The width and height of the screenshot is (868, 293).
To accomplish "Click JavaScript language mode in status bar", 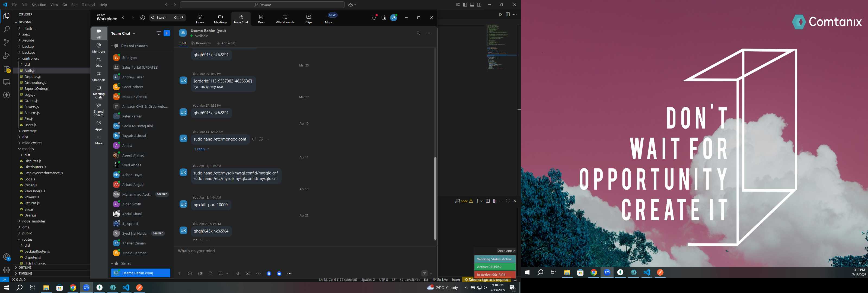I will (x=412, y=279).
